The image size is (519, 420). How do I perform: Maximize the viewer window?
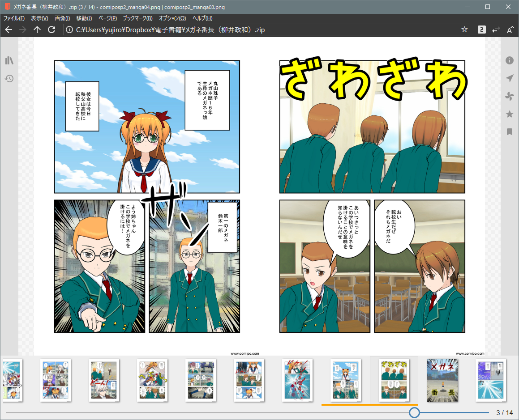coord(488,7)
